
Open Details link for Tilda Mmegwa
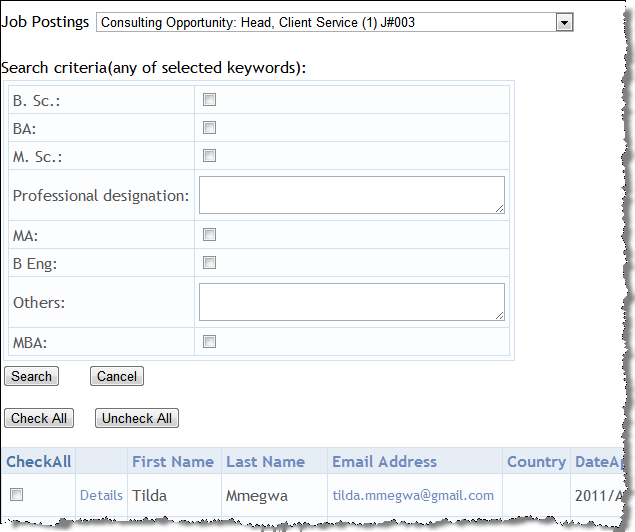(101, 496)
